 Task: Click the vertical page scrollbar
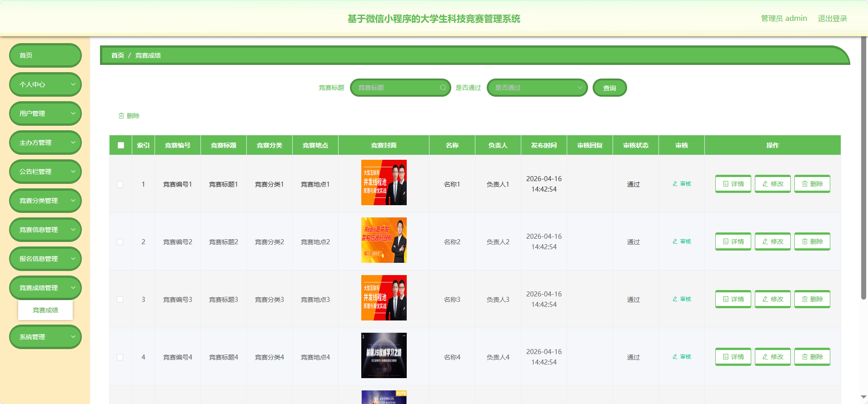click(x=863, y=168)
